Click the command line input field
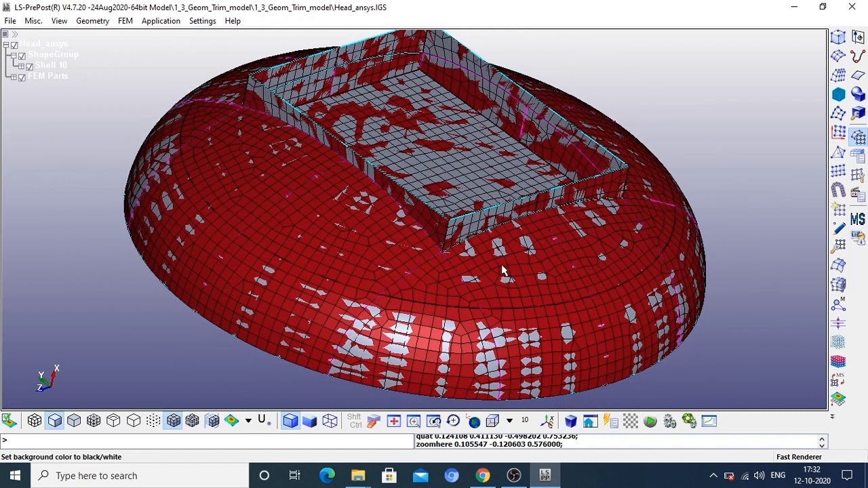Viewport: 868px width, 488px height. pos(207,441)
